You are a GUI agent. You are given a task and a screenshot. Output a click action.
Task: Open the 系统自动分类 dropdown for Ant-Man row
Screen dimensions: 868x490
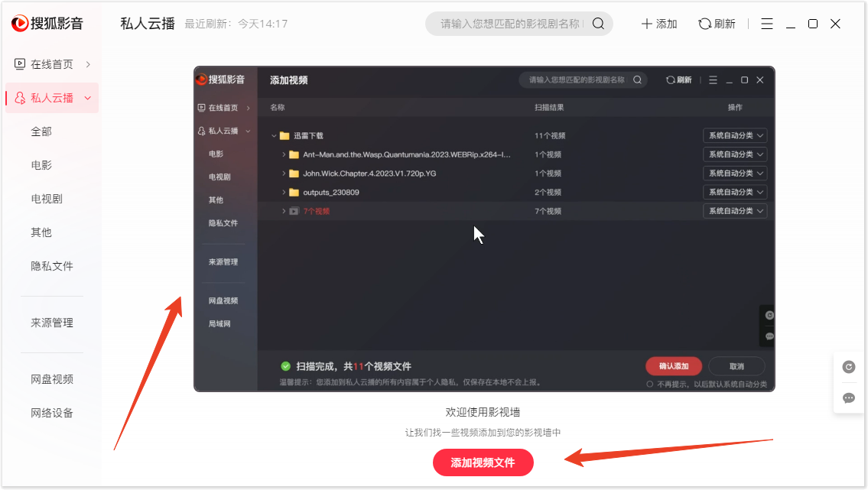[x=735, y=154]
